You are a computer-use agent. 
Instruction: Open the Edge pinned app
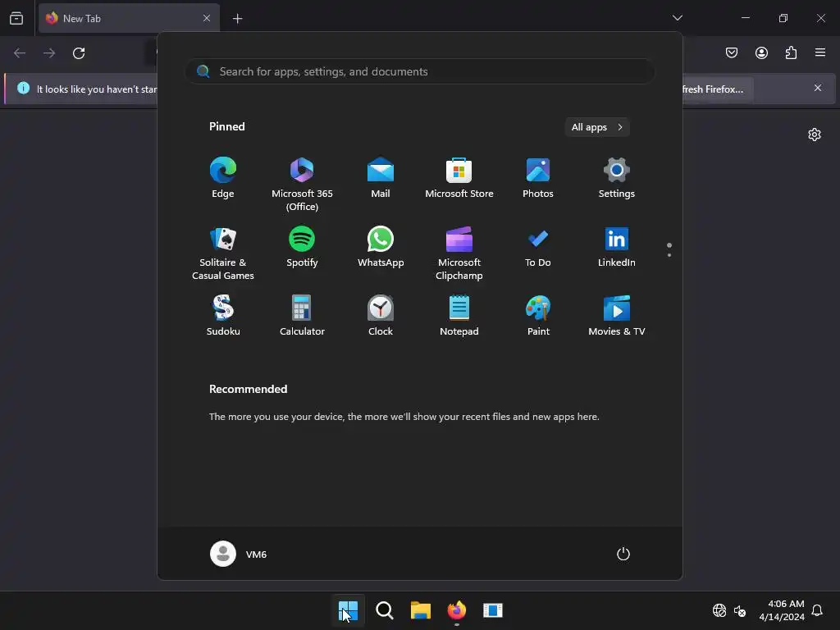pyautogui.click(x=223, y=178)
